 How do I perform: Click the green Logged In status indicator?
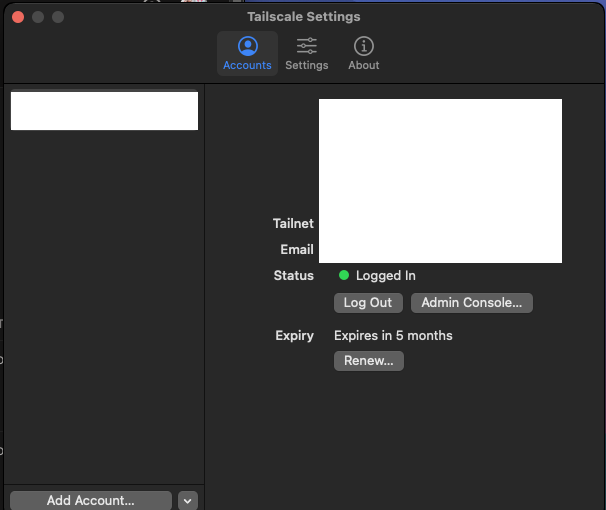coord(344,275)
